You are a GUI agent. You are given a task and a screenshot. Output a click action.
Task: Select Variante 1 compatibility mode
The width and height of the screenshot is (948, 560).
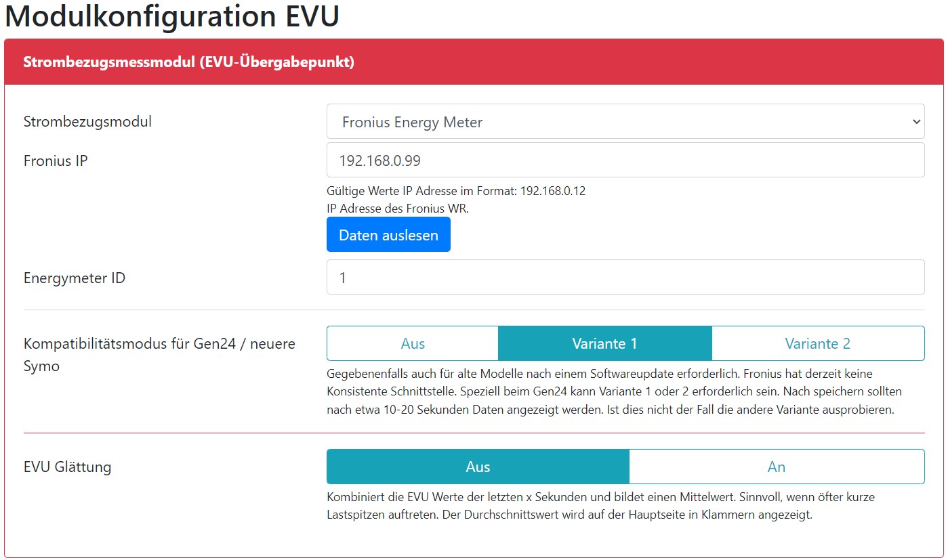click(x=604, y=344)
